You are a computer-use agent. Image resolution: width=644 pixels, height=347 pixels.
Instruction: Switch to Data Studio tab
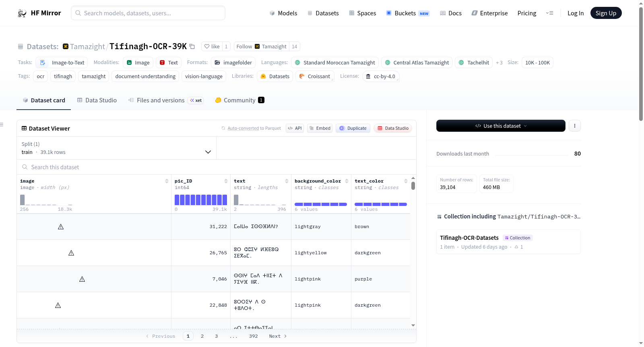pyautogui.click(x=97, y=100)
